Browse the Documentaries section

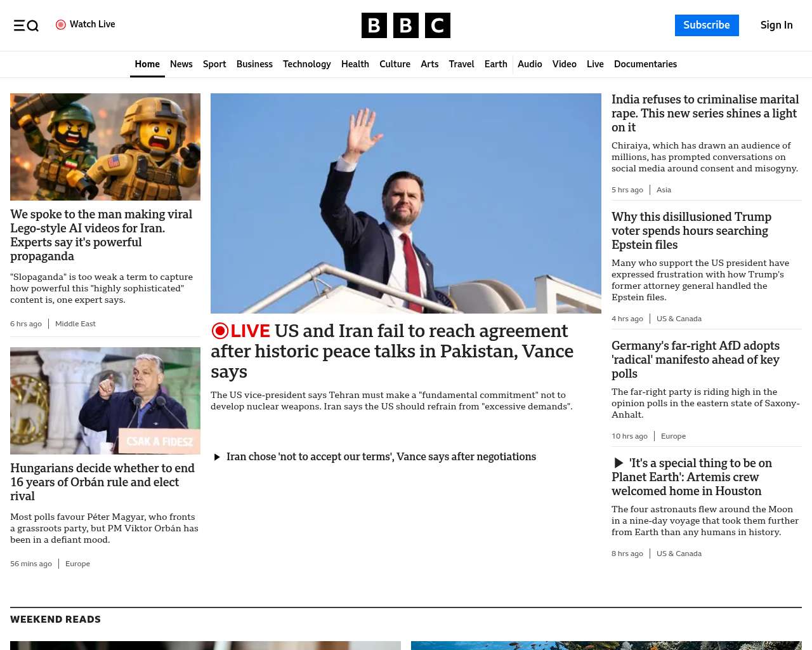click(x=645, y=64)
